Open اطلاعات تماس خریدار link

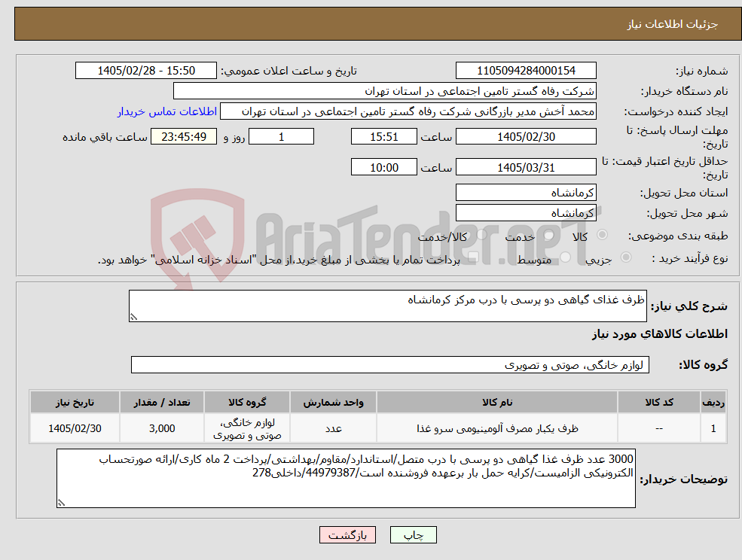tap(167, 111)
